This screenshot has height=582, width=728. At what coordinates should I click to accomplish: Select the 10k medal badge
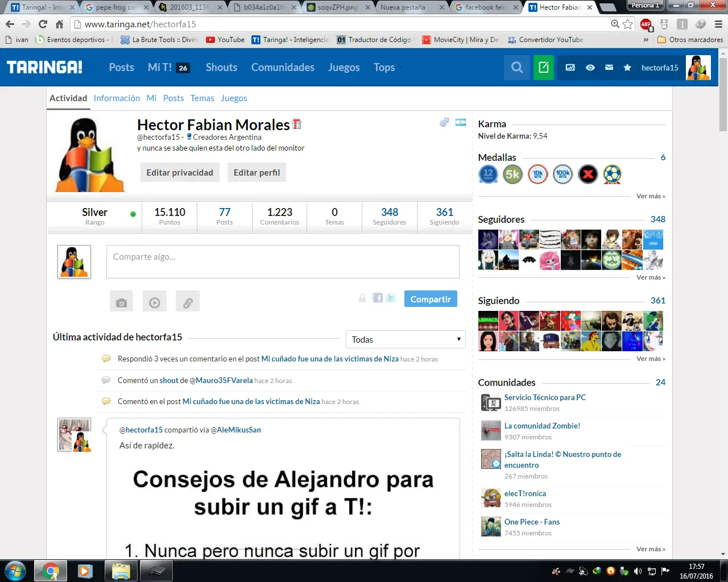point(538,174)
